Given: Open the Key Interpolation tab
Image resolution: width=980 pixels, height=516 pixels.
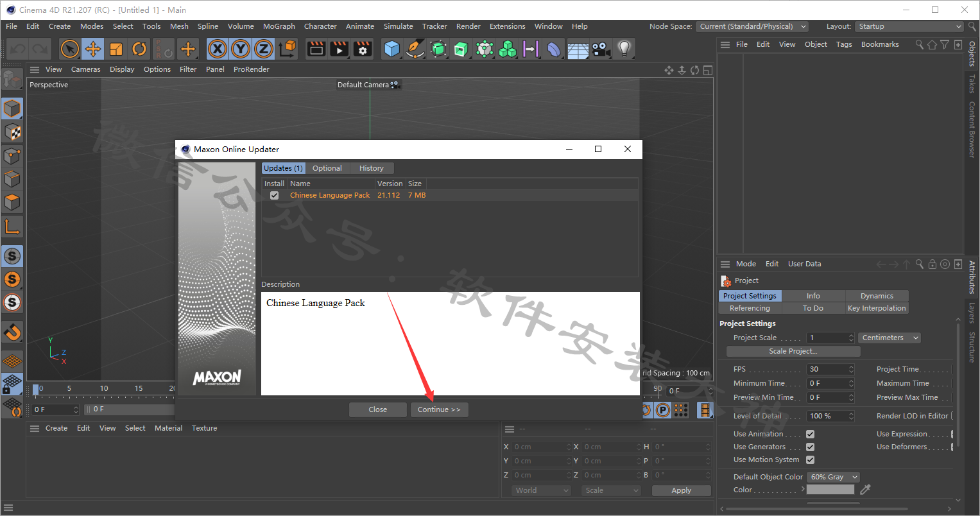Looking at the screenshot, I should click(877, 308).
